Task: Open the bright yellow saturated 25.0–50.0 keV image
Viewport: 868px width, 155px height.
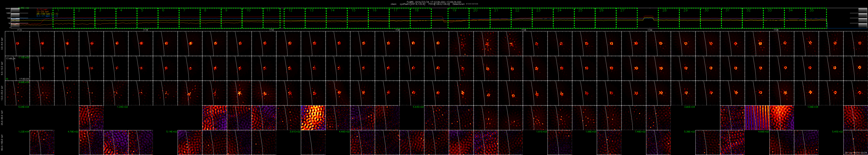Action: click(313, 118)
